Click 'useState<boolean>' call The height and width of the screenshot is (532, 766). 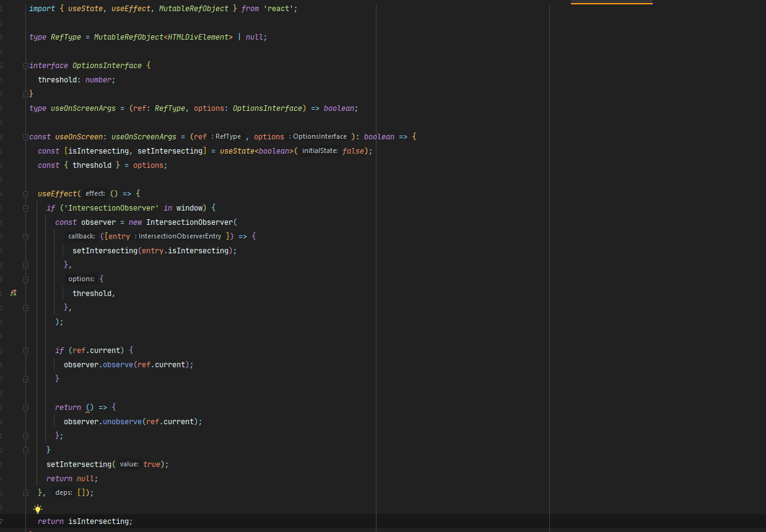pos(256,151)
